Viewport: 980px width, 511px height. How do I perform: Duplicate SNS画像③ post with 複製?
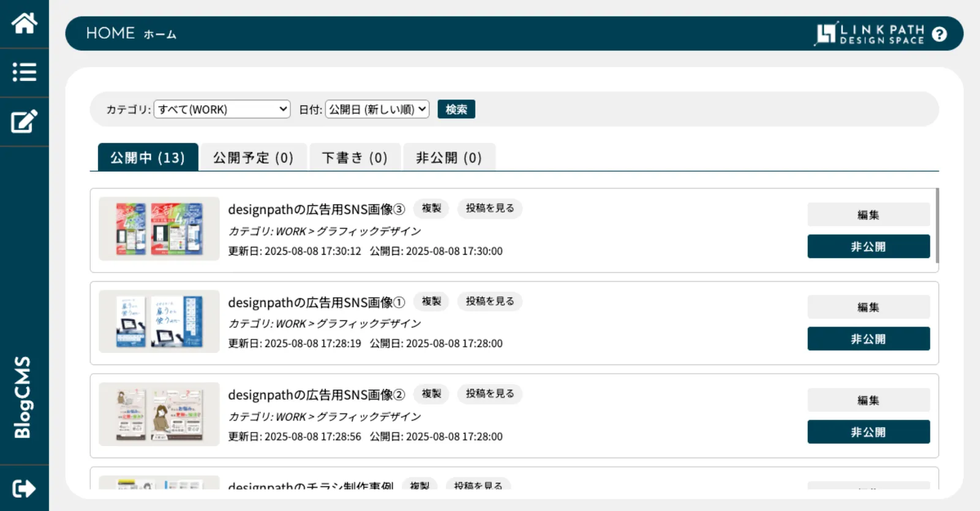click(x=431, y=208)
